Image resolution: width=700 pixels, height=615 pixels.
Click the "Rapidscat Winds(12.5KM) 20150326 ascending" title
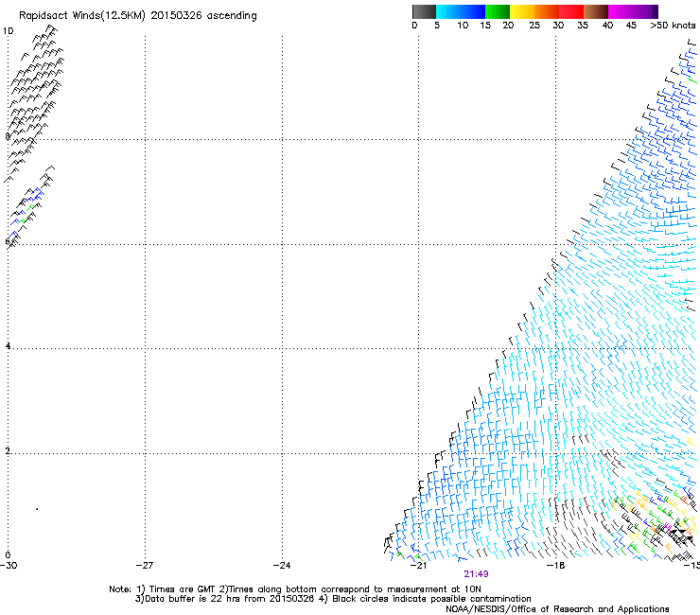tap(138, 16)
